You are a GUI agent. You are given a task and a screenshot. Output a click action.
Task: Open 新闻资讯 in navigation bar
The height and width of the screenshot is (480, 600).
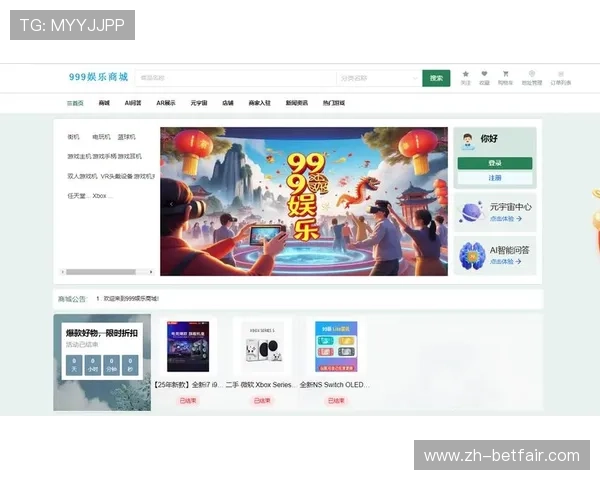tap(297, 103)
